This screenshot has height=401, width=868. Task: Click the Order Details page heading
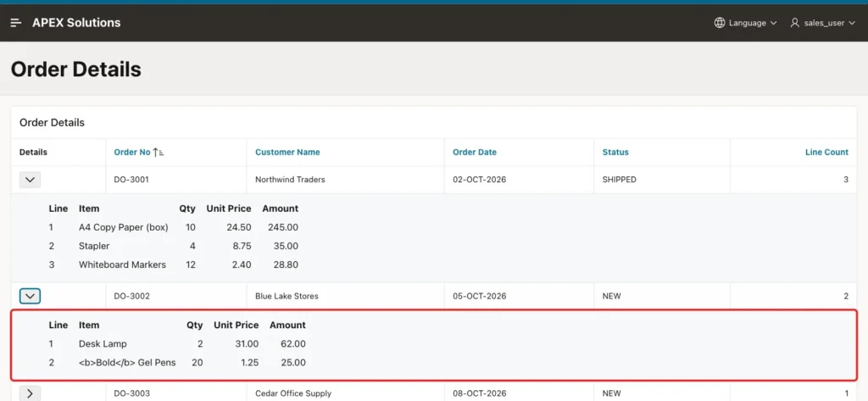pyautogui.click(x=75, y=70)
